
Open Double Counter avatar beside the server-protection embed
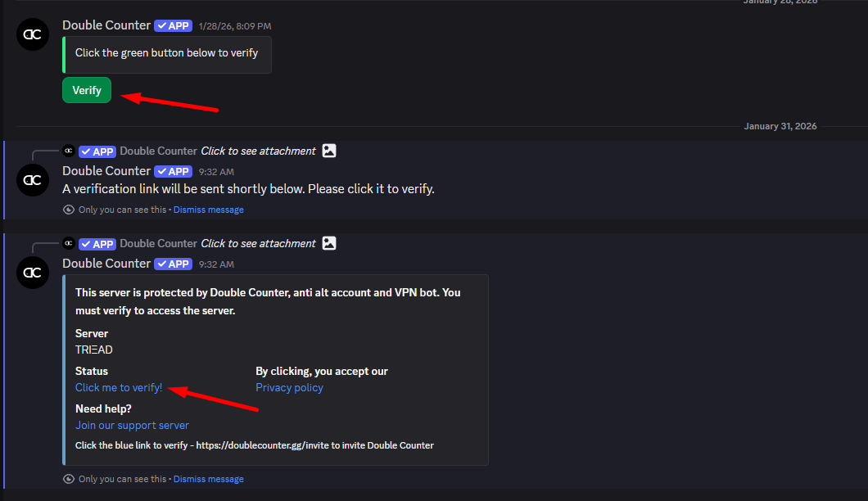[34, 273]
